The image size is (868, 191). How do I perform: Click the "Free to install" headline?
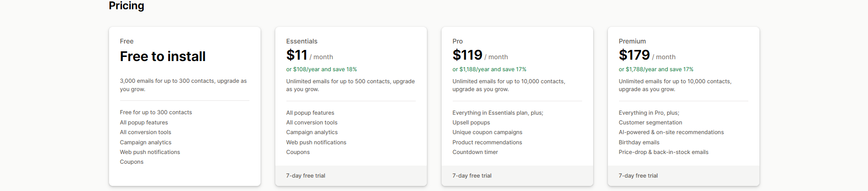coord(163,56)
